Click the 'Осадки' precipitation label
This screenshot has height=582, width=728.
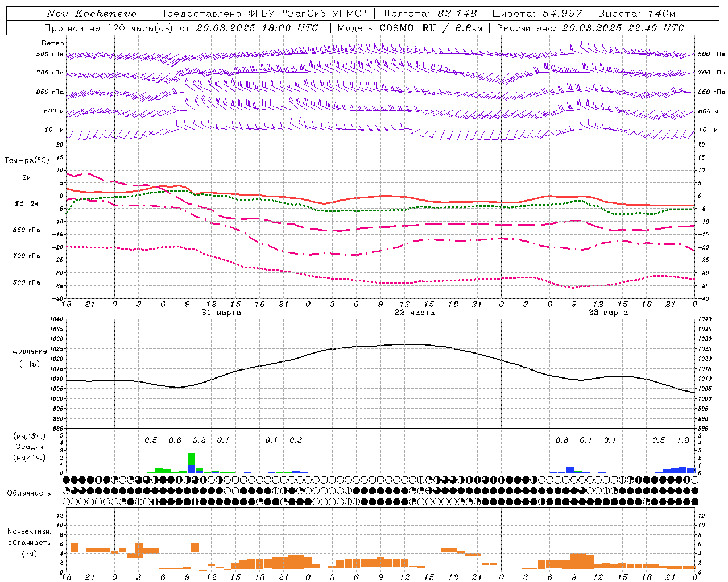pos(30,447)
